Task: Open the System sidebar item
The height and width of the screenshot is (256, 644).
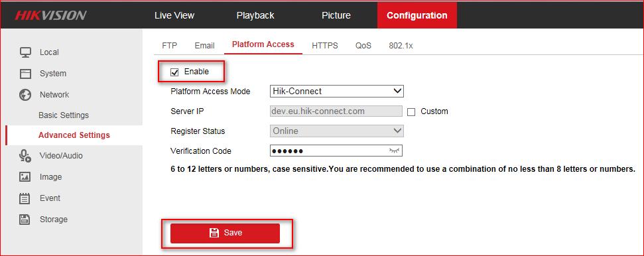Action: coord(53,74)
